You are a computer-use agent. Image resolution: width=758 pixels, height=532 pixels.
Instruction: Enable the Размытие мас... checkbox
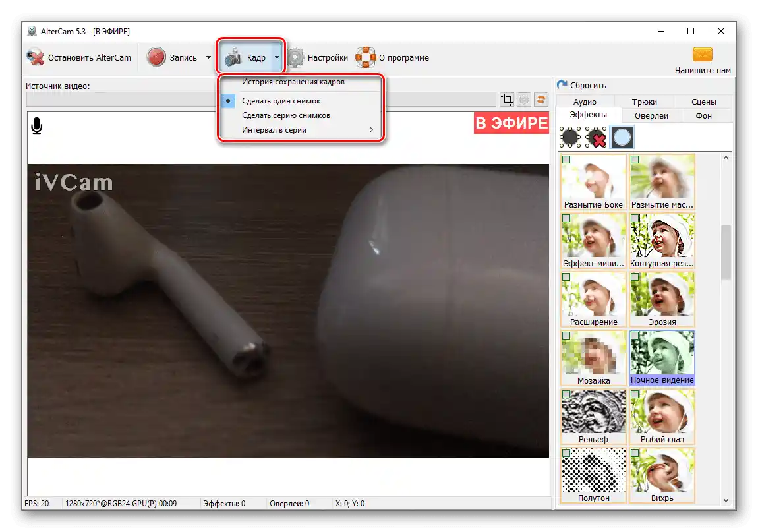click(635, 160)
